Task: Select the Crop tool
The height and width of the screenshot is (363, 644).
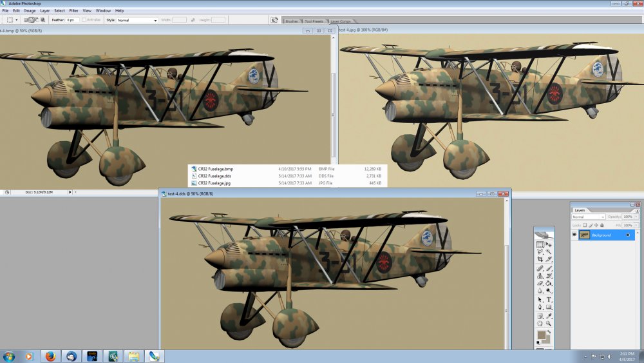Action: coord(540,259)
